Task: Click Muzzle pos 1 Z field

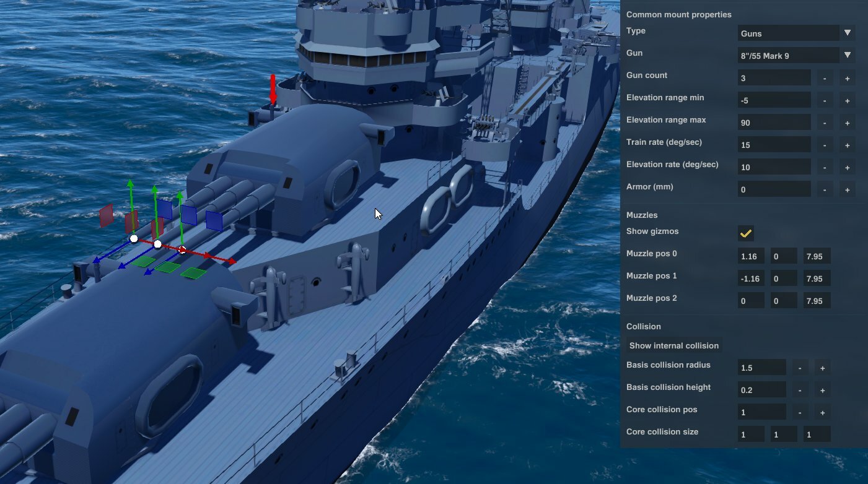Action: [817, 279]
